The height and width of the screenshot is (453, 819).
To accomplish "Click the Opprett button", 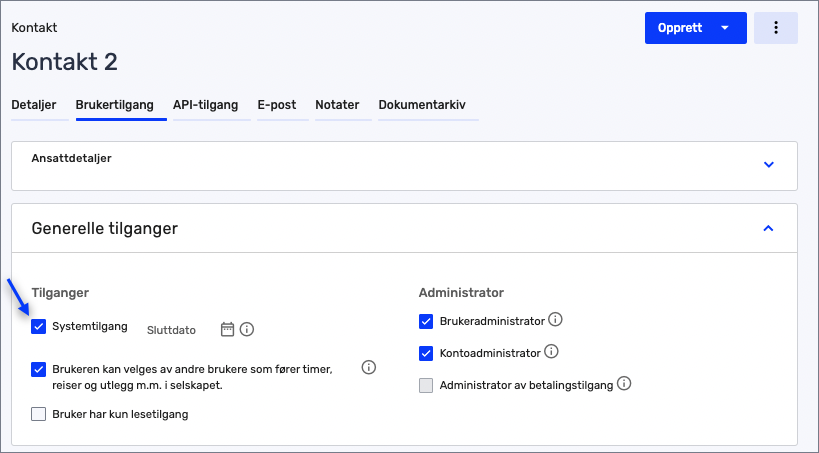I will tap(679, 28).
